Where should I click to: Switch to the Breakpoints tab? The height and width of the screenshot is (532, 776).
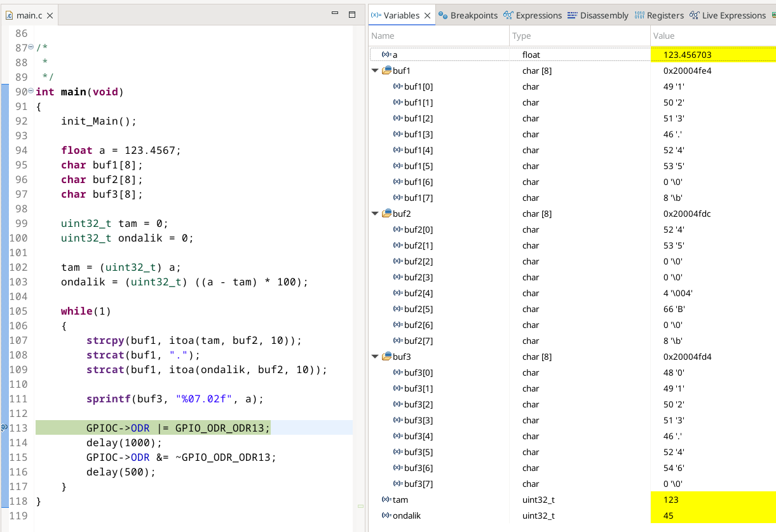tap(469, 15)
